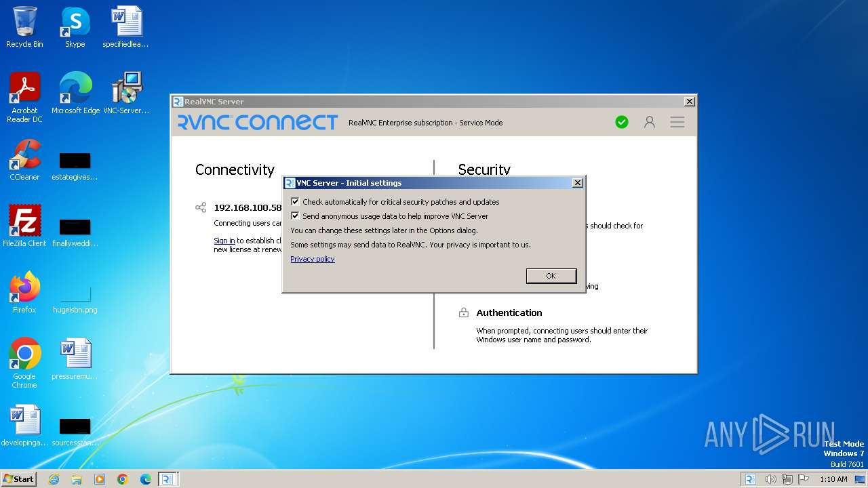Open the Microsoft Edge desktop shortcut
This screenshot has height=488, width=868.
(75, 94)
